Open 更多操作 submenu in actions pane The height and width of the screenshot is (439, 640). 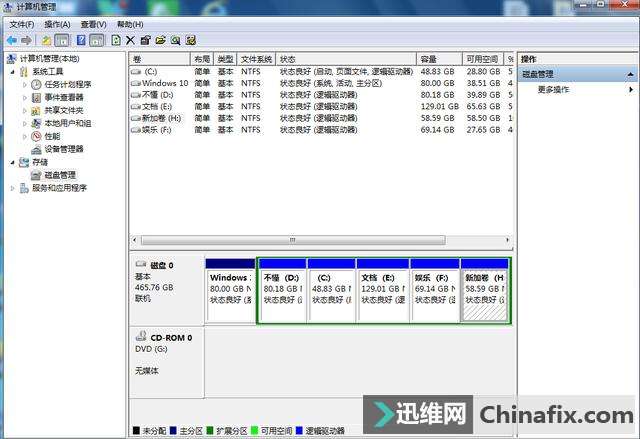coord(578,89)
